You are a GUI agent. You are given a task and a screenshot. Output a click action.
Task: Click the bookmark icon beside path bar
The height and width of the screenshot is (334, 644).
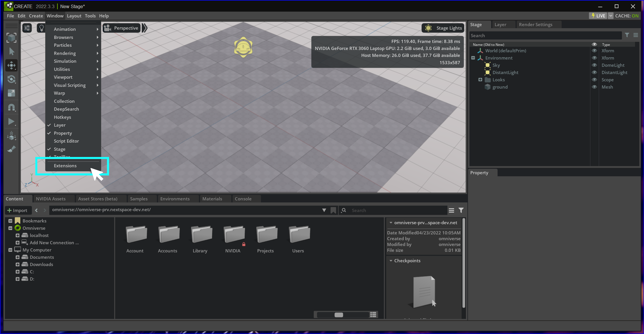333,210
